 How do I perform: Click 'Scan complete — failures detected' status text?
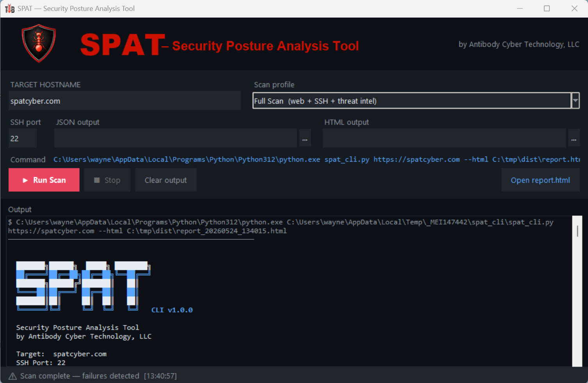[80, 376]
